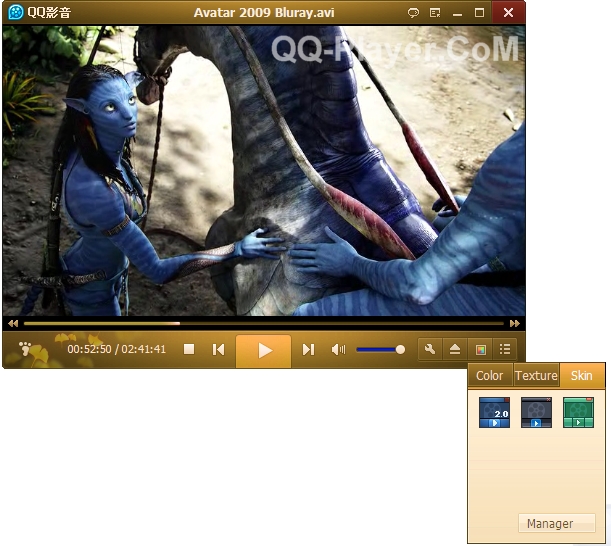Skip to the next file
611x546 pixels.
[x=308, y=349]
